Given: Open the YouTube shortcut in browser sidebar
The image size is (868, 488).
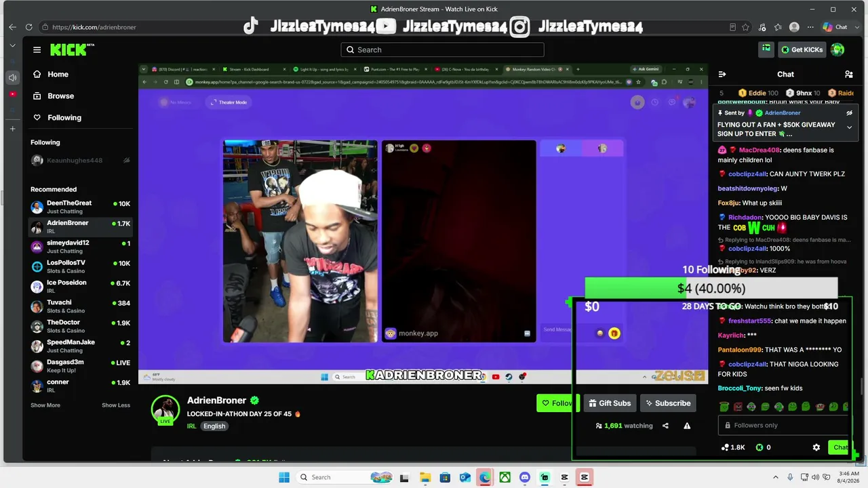Looking at the screenshot, I should [12, 94].
